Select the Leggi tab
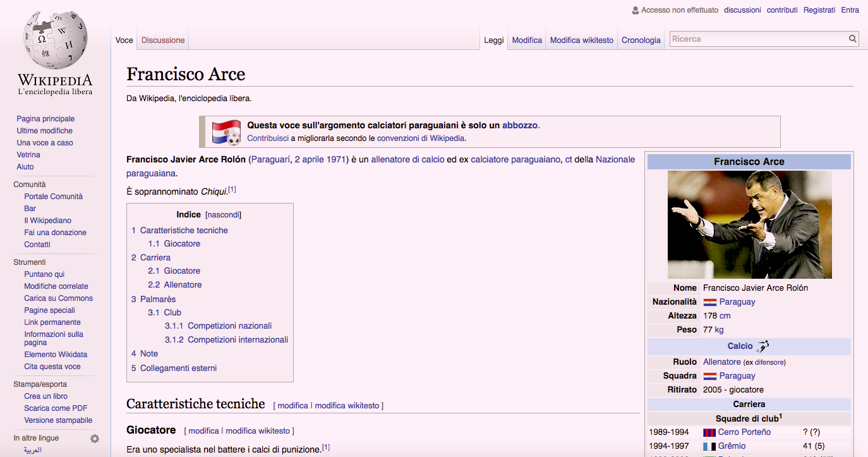 click(494, 40)
